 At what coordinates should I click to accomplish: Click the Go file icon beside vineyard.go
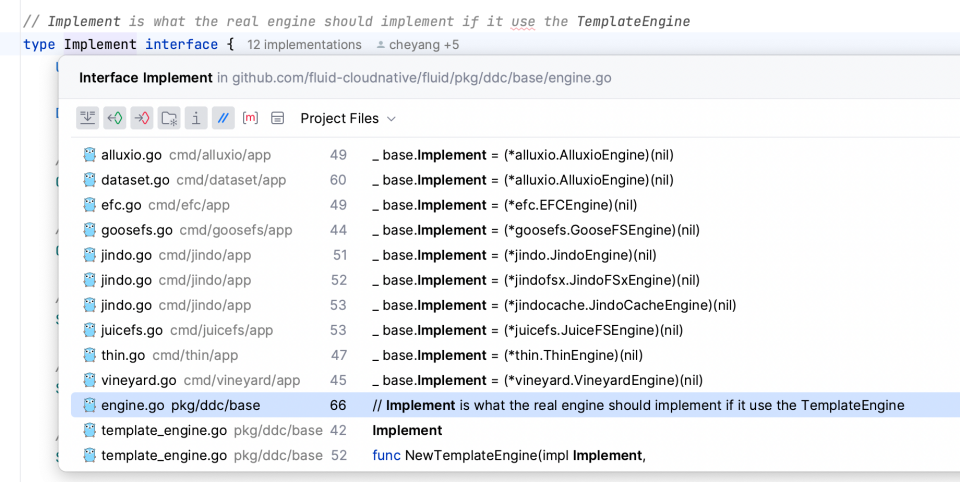point(90,380)
